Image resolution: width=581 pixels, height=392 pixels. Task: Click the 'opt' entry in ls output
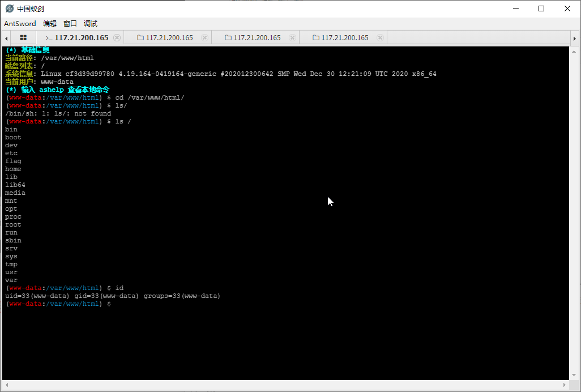coord(11,208)
